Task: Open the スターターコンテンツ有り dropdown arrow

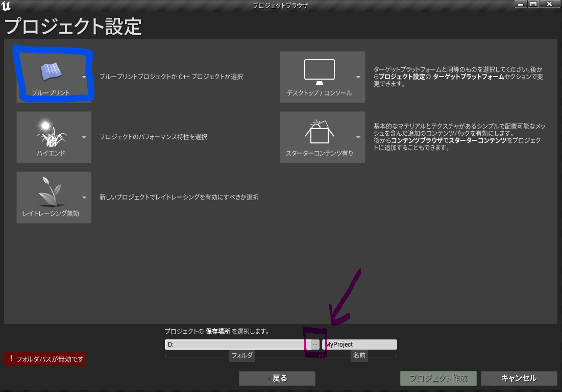Action: coord(358,137)
